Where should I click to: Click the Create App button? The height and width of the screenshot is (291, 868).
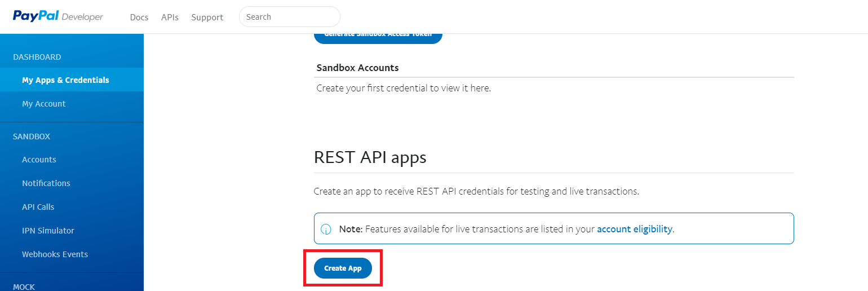[343, 268]
